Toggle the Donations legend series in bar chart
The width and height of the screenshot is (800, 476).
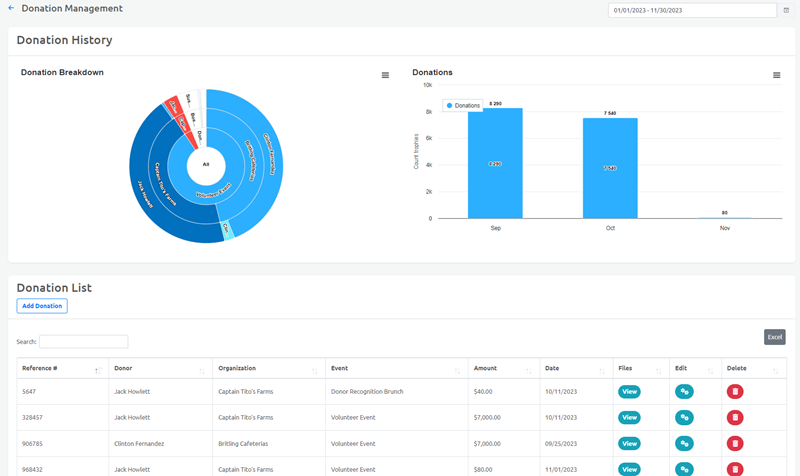tap(463, 106)
